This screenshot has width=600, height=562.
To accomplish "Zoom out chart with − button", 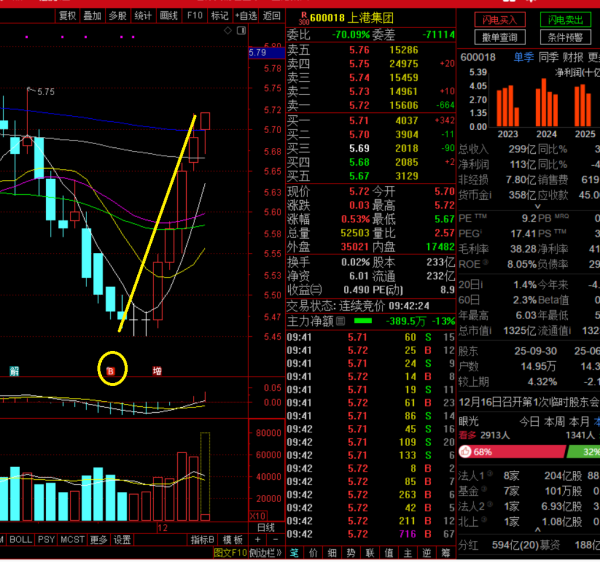I will pyautogui.click(x=275, y=539).
